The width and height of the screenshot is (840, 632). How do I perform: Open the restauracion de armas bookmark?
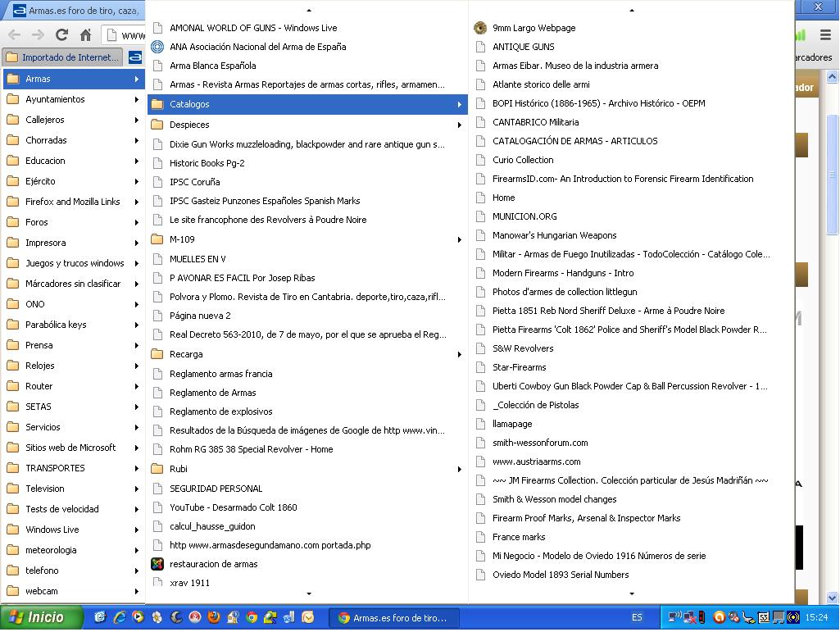click(x=213, y=564)
